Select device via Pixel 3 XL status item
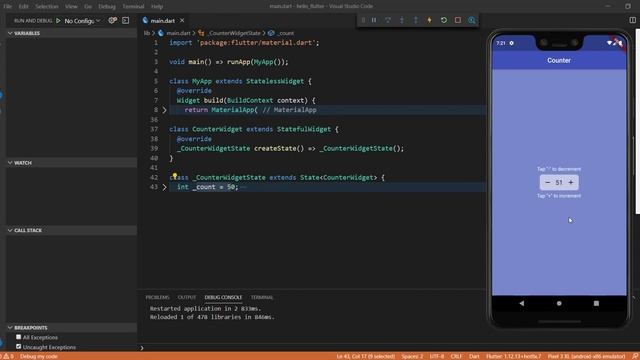Viewport: 640px width, 360px height. click(x=587, y=356)
